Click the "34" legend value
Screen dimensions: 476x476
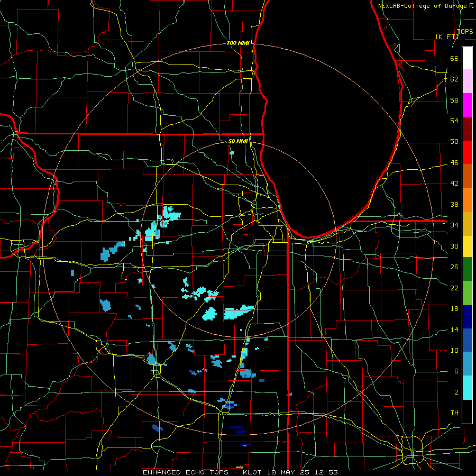point(454,225)
